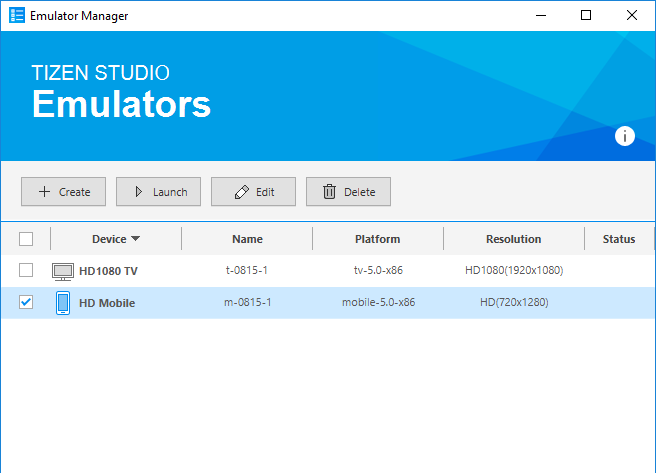The width and height of the screenshot is (656, 473).
Task: Click the Device column sort arrow
Action: point(135,239)
